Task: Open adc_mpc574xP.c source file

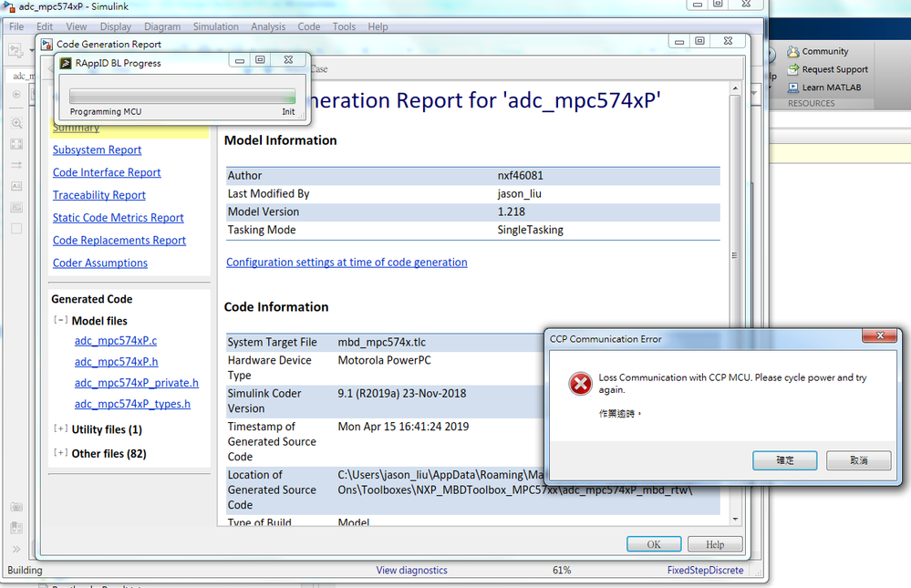Action: [116, 340]
